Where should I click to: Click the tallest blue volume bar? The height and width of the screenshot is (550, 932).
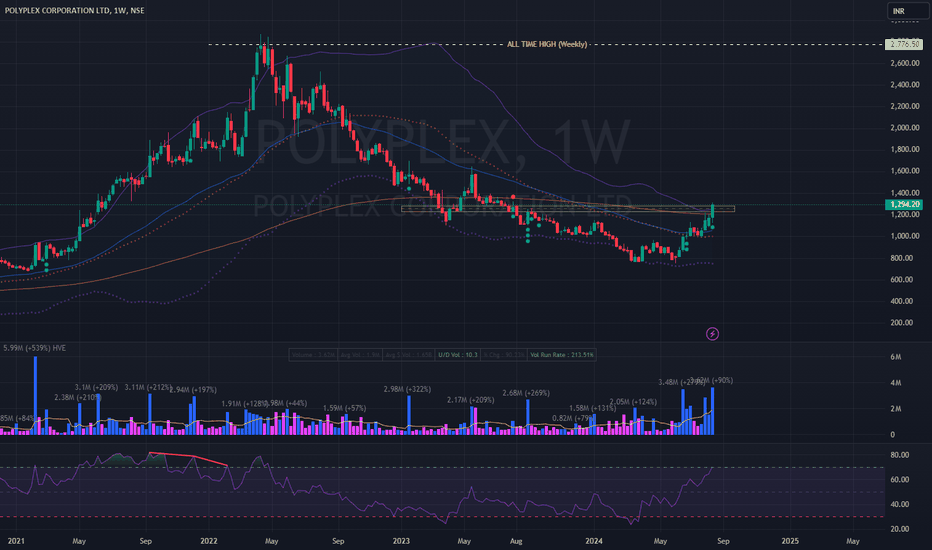click(36, 395)
